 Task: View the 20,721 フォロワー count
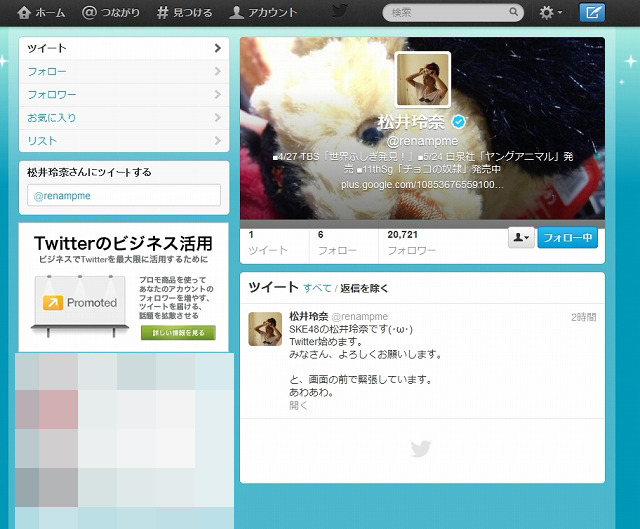point(412,243)
